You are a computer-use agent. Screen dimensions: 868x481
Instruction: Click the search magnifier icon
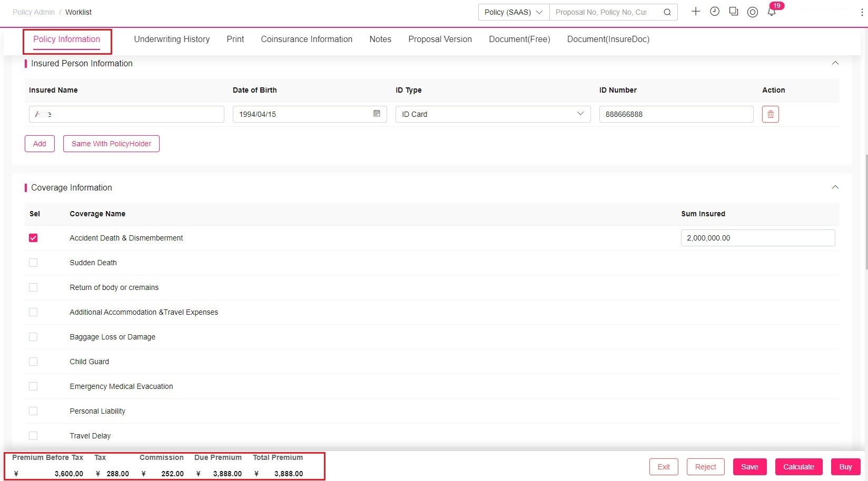pos(667,12)
